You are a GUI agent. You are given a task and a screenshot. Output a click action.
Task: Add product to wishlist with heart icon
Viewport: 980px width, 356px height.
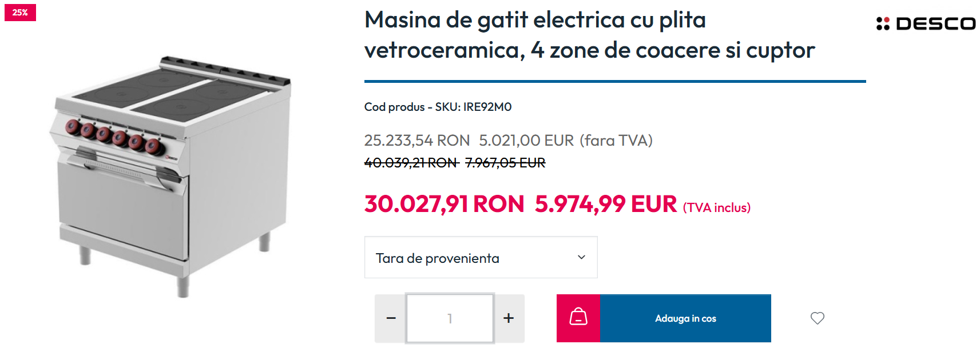[817, 318]
